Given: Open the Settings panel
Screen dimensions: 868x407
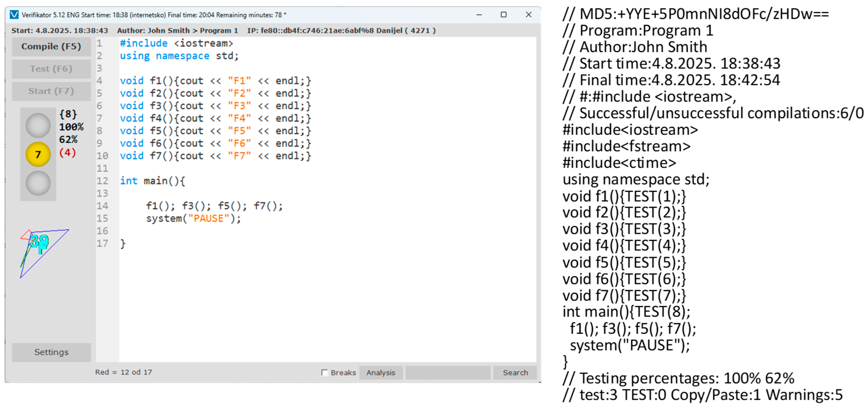Looking at the screenshot, I should pyautogui.click(x=51, y=352).
